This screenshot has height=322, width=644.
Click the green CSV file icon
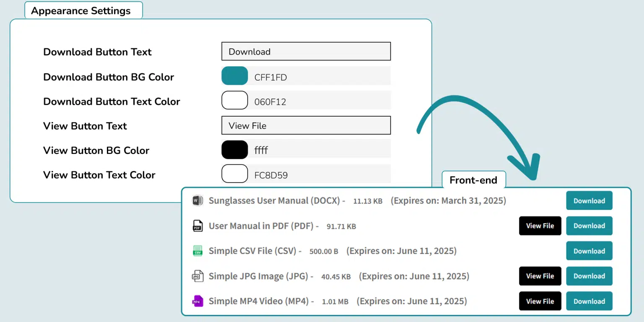click(x=197, y=251)
